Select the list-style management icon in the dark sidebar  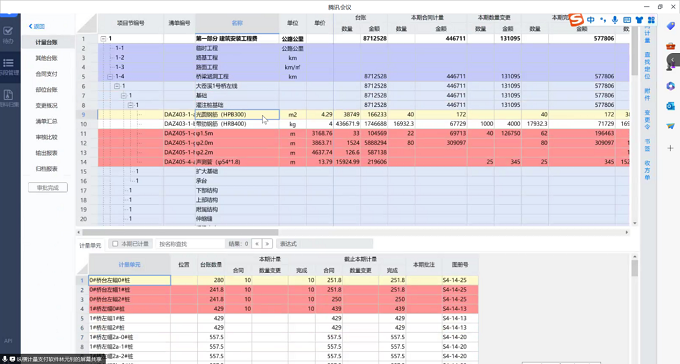point(8,66)
